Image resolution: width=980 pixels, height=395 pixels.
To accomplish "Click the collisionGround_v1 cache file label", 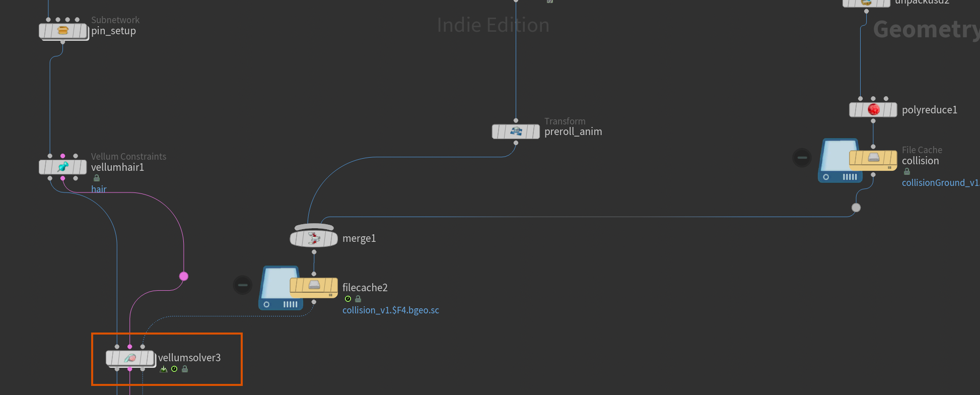I will click(x=940, y=183).
